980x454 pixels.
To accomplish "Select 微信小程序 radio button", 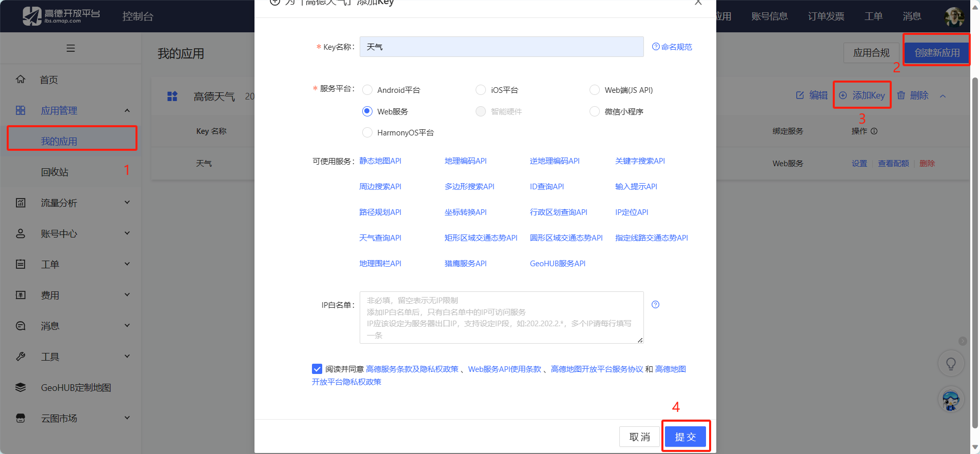I will point(595,111).
